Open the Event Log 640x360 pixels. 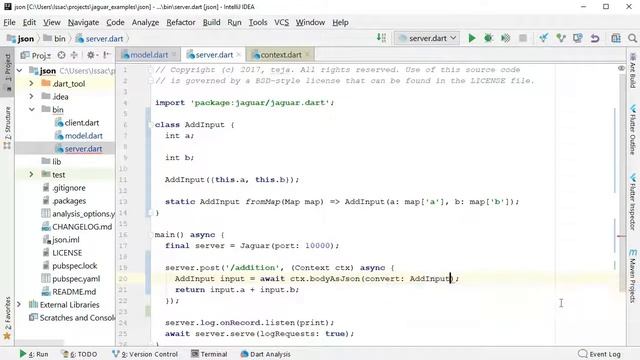[x=600, y=354]
